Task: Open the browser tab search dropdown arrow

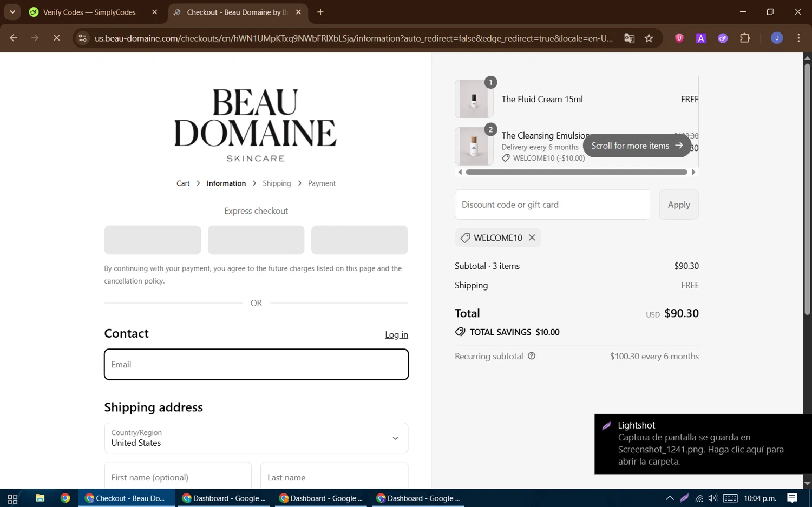Action: pos(12,12)
